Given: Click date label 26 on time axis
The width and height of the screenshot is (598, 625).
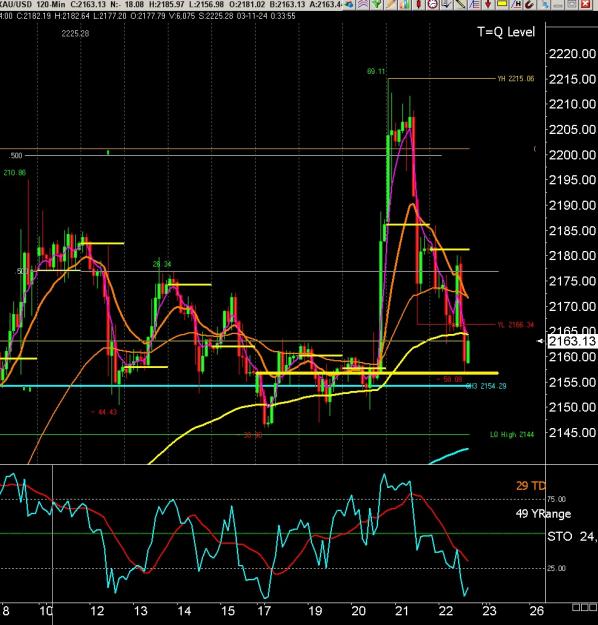Looking at the screenshot, I should [x=536, y=611].
